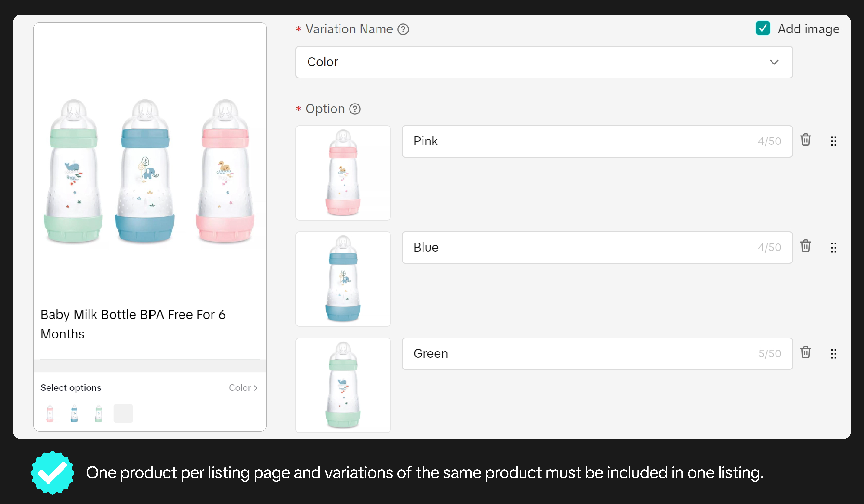Select blue bottle swatch in preview

pos(74,414)
